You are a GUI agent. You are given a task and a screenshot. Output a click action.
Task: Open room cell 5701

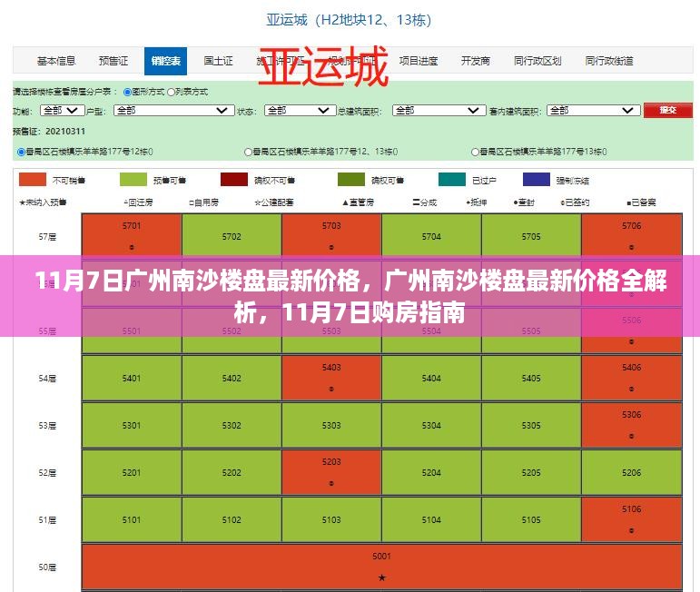pos(132,235)
